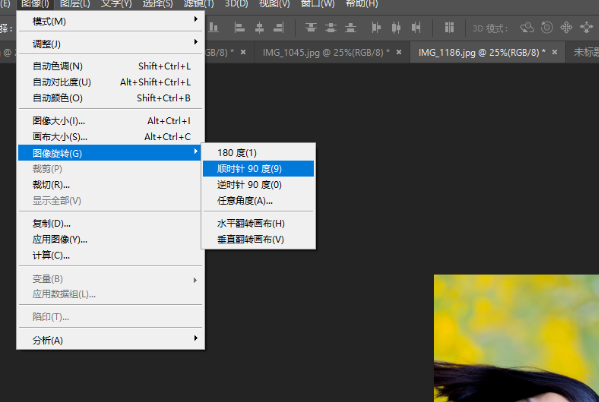This screenshot has width=599, height=402.
Task: Expand the 模式(M) submenu
Action: pos(110,21)
